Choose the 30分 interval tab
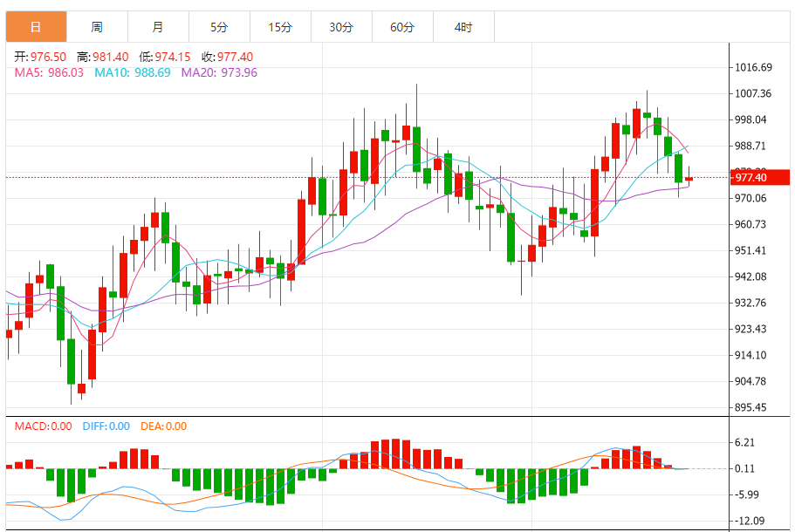This screenshot has width=795, height=532. pyautogui.click(x=341, y=27)
